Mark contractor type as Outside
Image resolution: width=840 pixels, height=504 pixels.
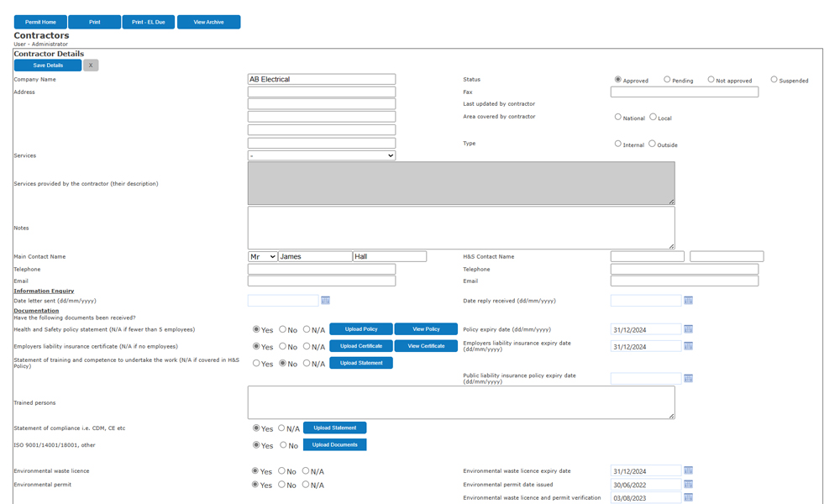point(652,144)
